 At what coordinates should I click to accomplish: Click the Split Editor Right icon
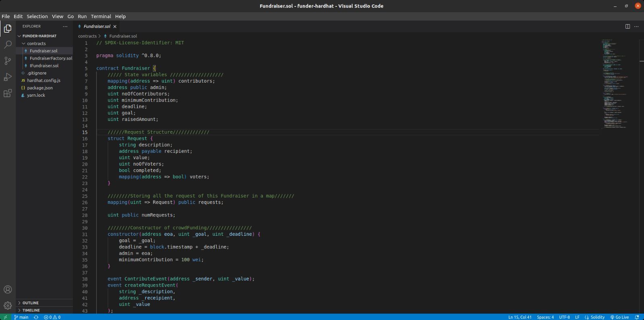click(627, 26)
